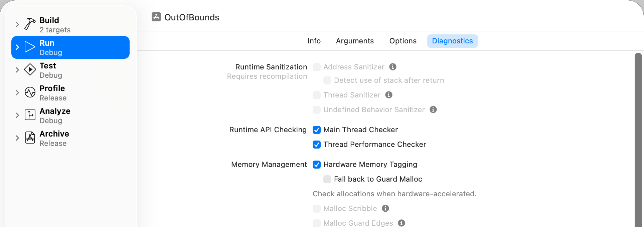Click the Archive document icon
The width and height of the screenshot is (644, 227).
(30, 138)
